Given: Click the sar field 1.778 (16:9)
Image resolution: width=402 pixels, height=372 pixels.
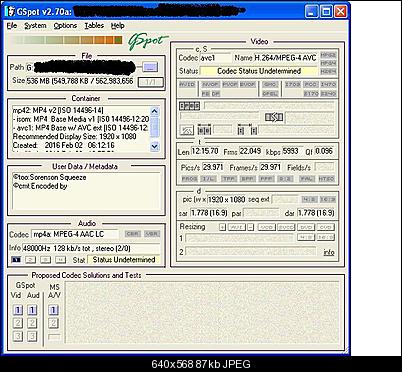Looking at the screenshot, I should 209,213.
